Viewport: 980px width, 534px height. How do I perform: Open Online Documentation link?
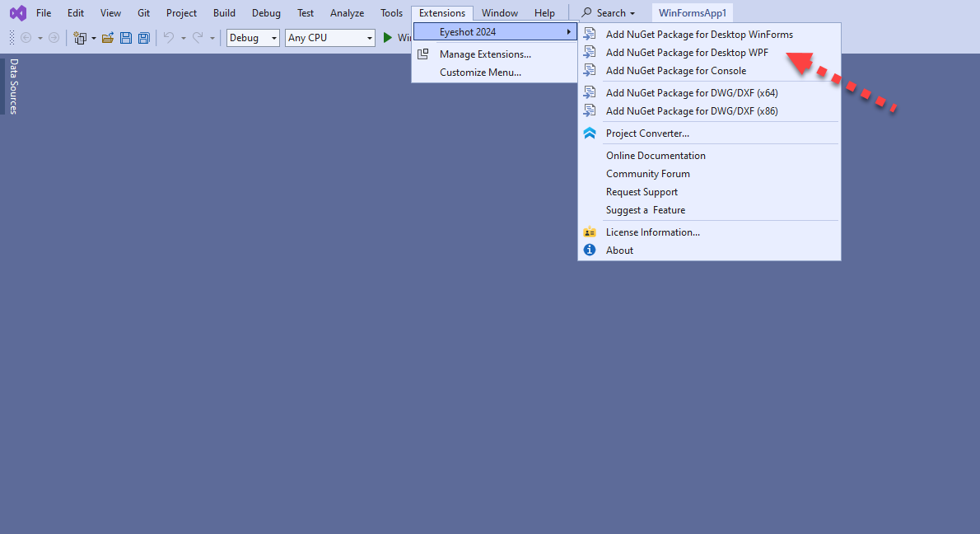tap(709, 155)
